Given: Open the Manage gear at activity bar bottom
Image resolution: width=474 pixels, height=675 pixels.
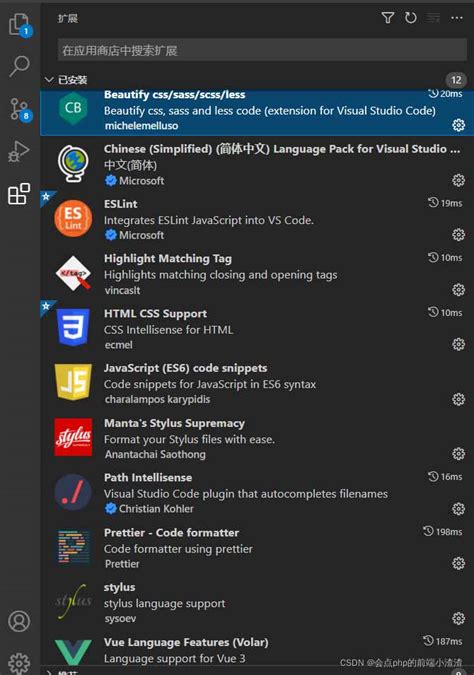Looking at the screenshot, I should tap(19, 663).
